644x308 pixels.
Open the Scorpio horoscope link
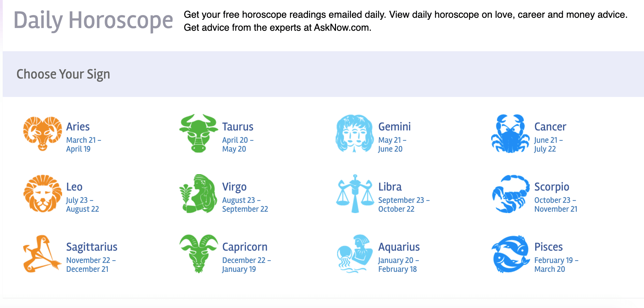[x=551, y=186]
